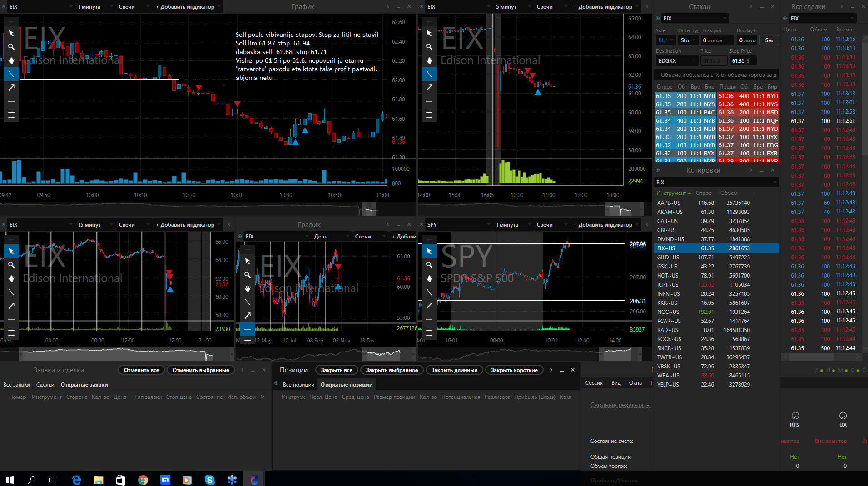Open the Все позиции tab

298,385
